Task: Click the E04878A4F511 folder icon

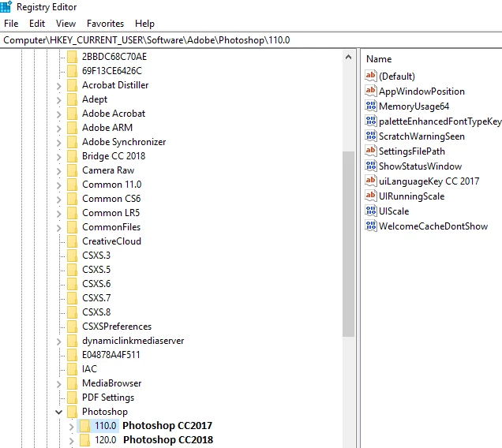Action: (x=72, y=355)
